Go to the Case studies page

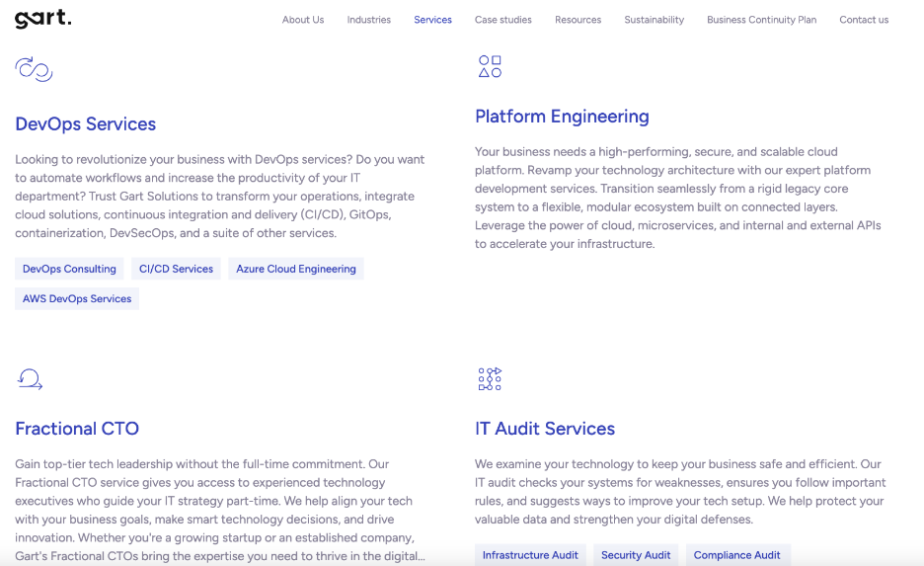[502, 20]
